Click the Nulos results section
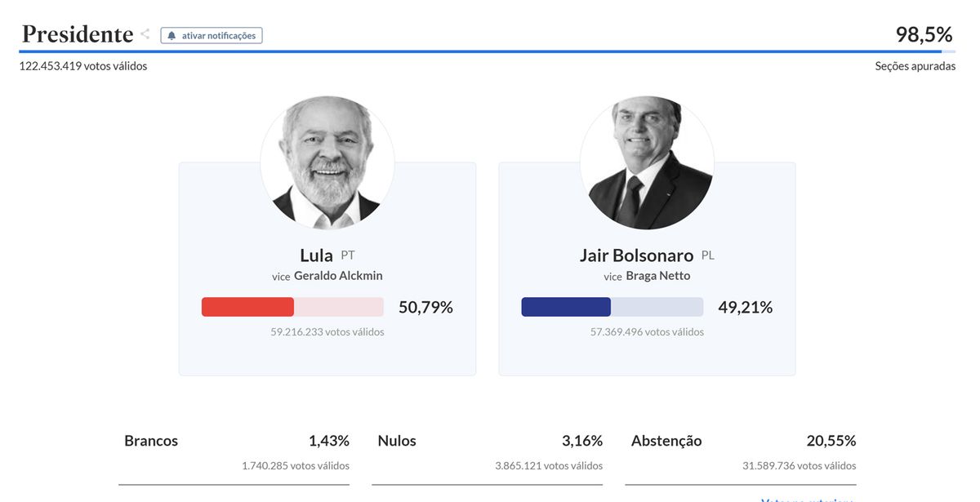Image resolution: width=980 pixels, height=502 pixels. point(488,449)
